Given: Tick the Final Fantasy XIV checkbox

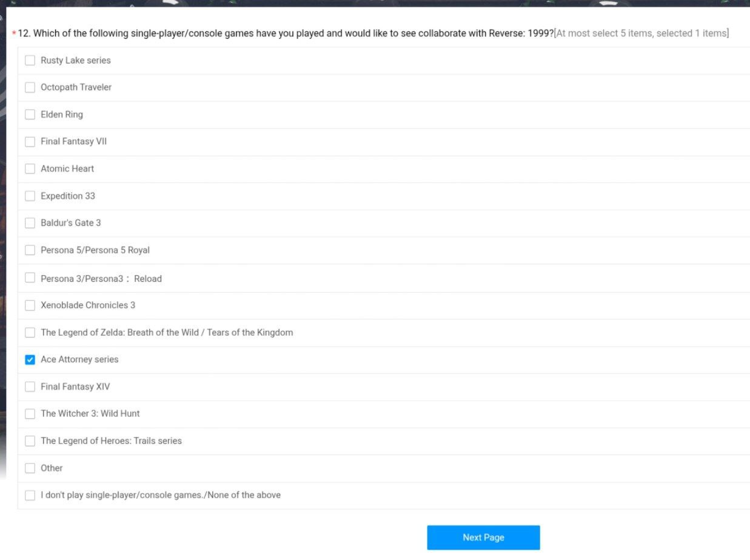Looking at the screenshot, I should [x=30, y=387].
